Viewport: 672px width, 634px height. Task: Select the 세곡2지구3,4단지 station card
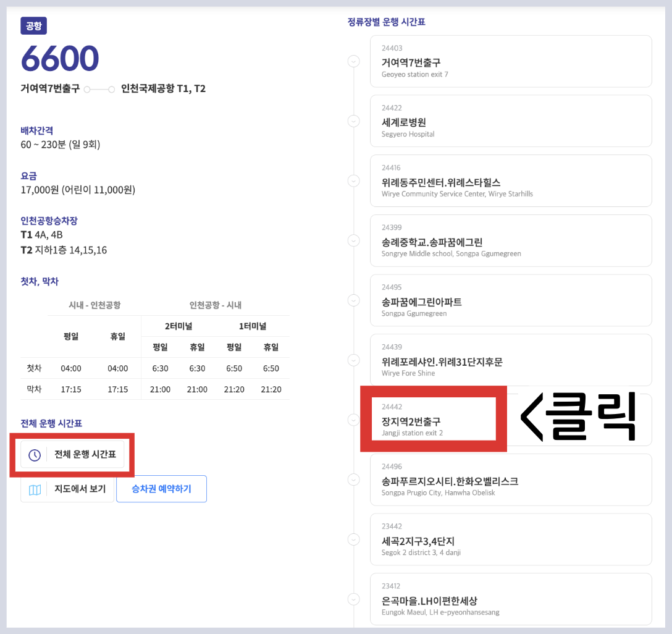tap(511, 539)
